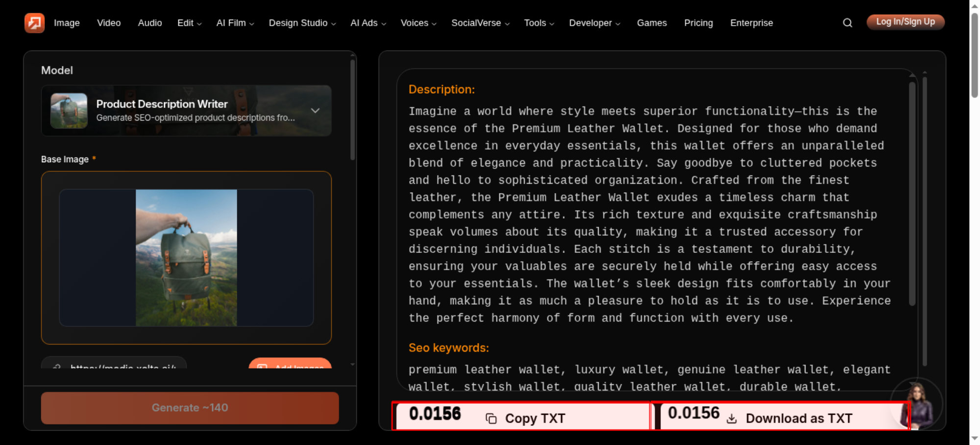Click the "Seo keywords:" heading
Image resolution: width=980 pixels, height=445 pixels.
[x=448, y=347]
